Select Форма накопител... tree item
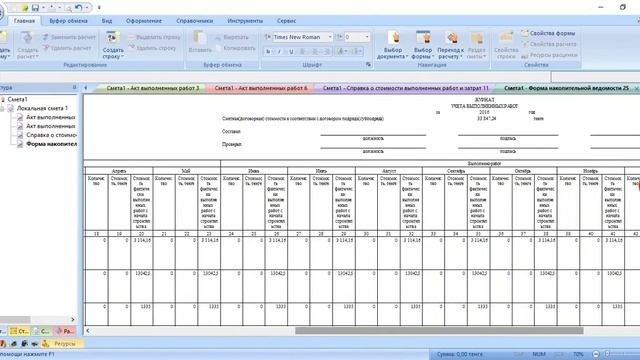640x360 pixels. coord(51,144)
